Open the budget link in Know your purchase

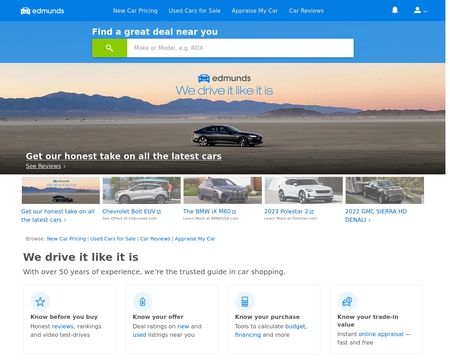point(295,326)
